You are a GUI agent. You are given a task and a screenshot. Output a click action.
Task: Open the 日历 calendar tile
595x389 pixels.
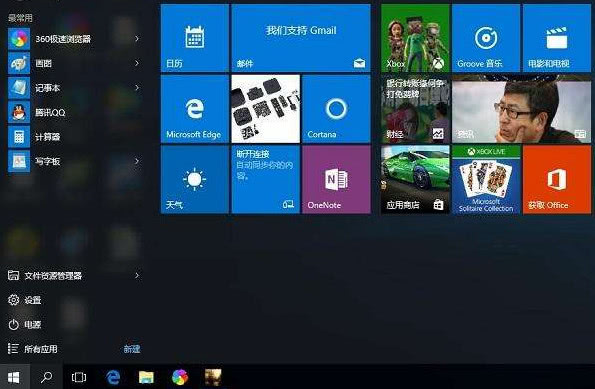(195, 38)
